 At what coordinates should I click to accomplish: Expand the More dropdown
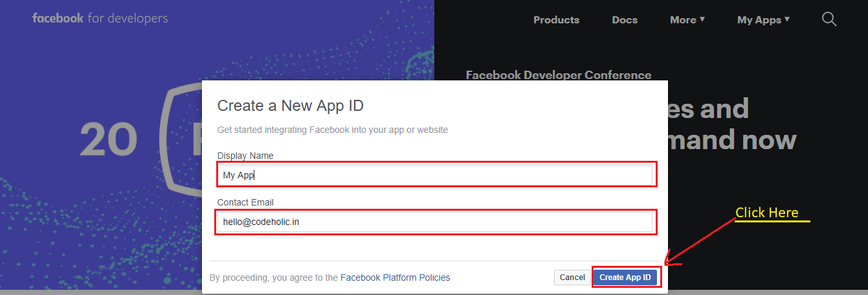click(687, 20)
